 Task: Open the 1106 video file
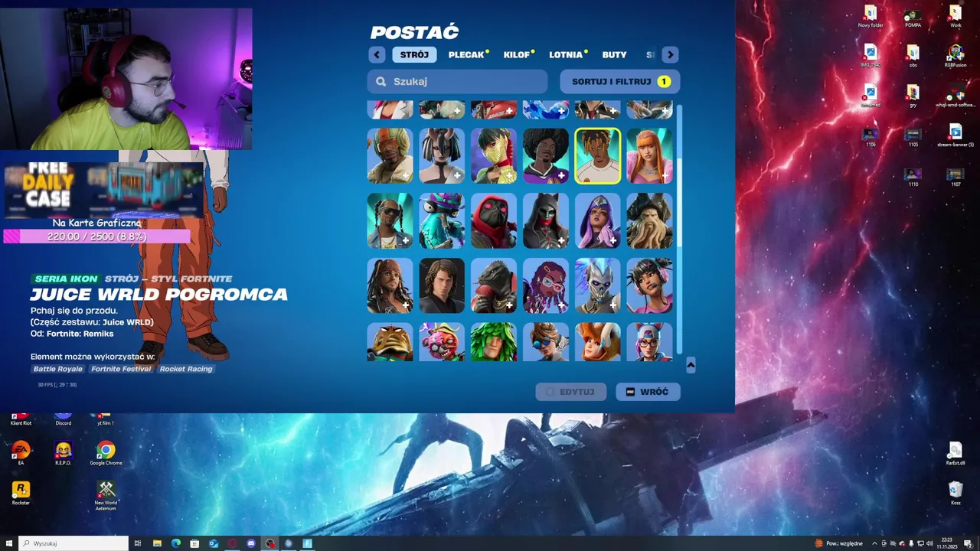point(871,136)
